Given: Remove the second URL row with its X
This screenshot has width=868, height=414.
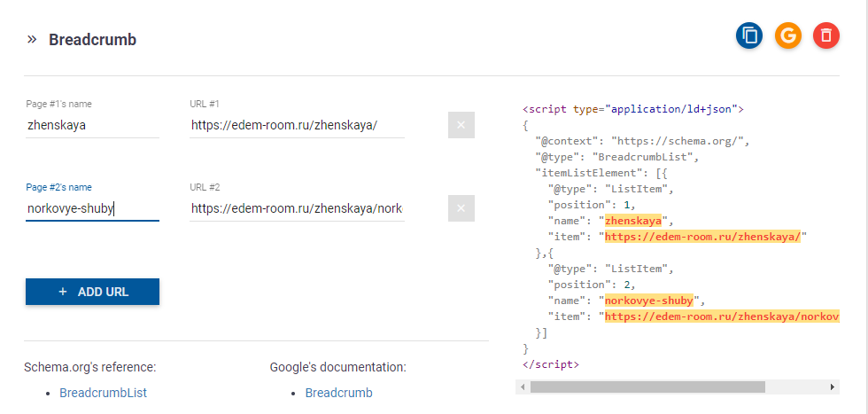Looking at the screenshot, I should coord(461,208).
